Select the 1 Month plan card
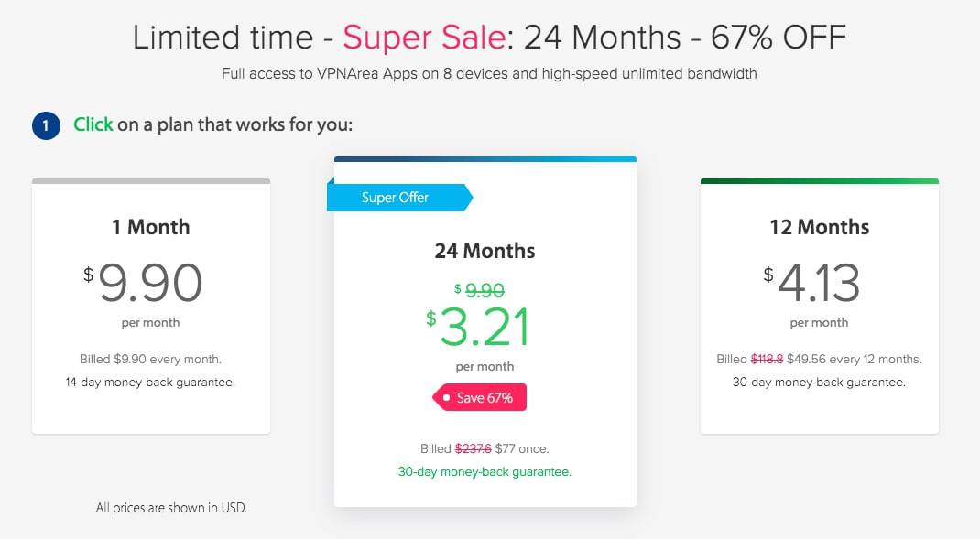The height and width of the screenshot is (539, 980). point(151,306)
